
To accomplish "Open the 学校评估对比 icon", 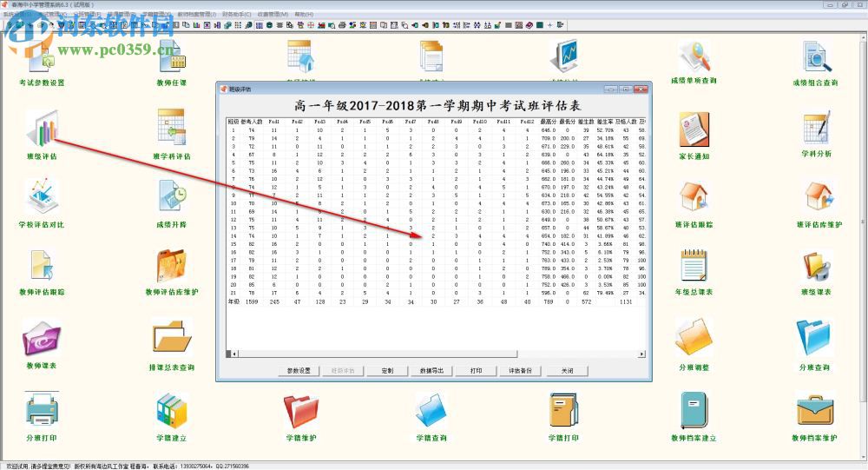I will 42,197.
